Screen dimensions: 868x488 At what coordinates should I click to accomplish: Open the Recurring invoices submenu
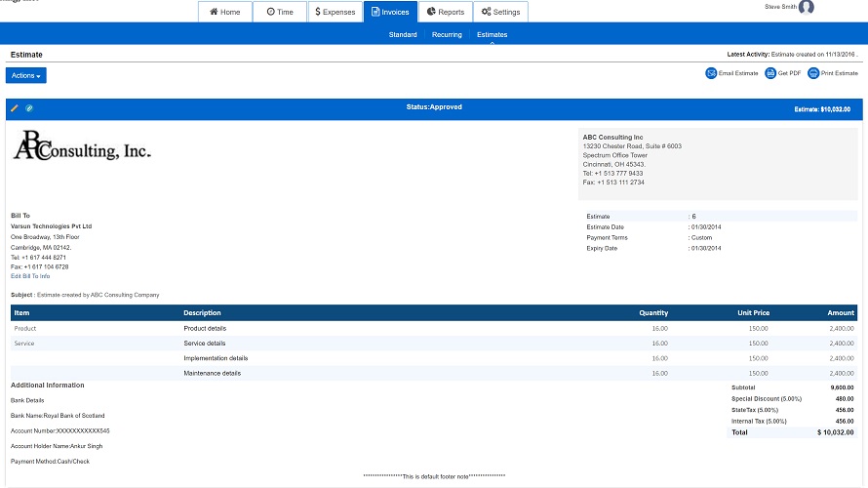pos(447,35)
